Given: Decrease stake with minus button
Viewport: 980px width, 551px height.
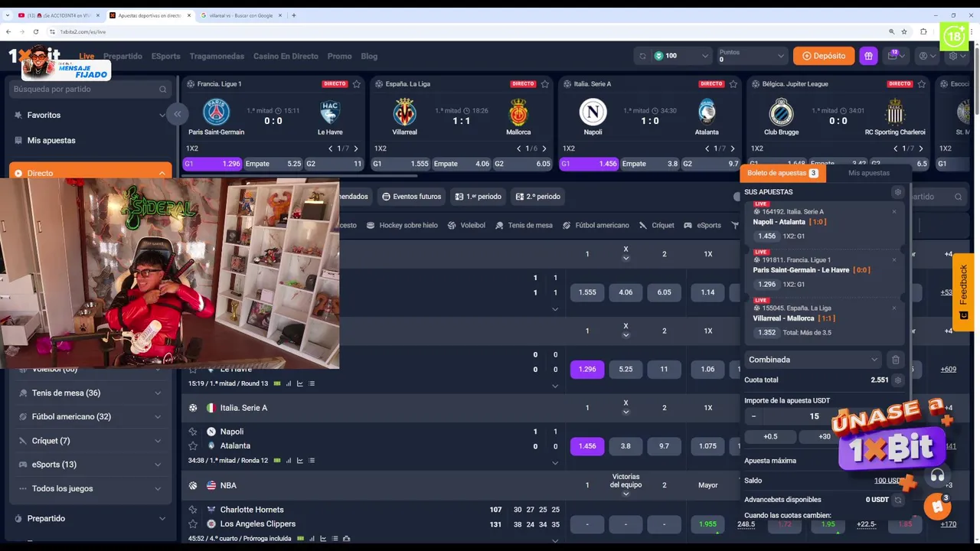Looking at the screenshot, I should pyautogui.click(x=753, y=416).
